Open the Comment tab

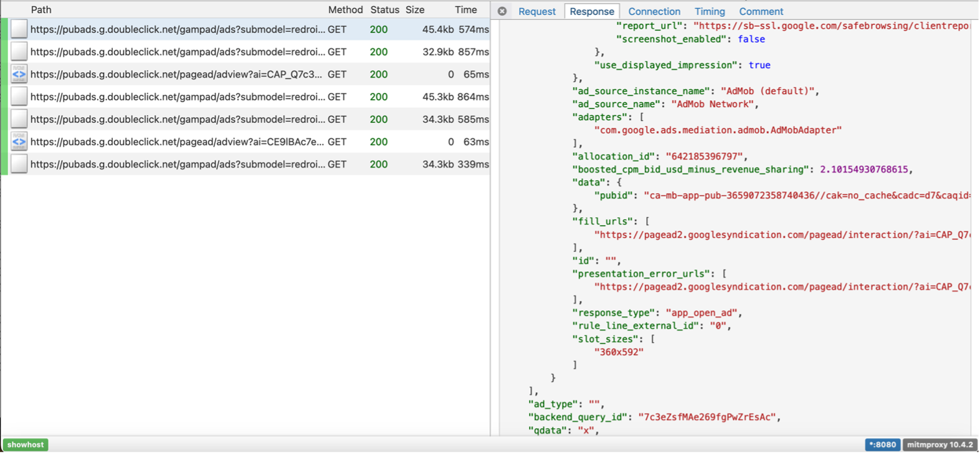761,11
